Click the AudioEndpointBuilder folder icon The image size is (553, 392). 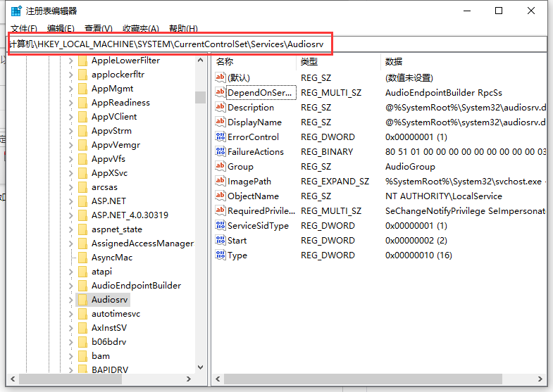pos(82,286)
